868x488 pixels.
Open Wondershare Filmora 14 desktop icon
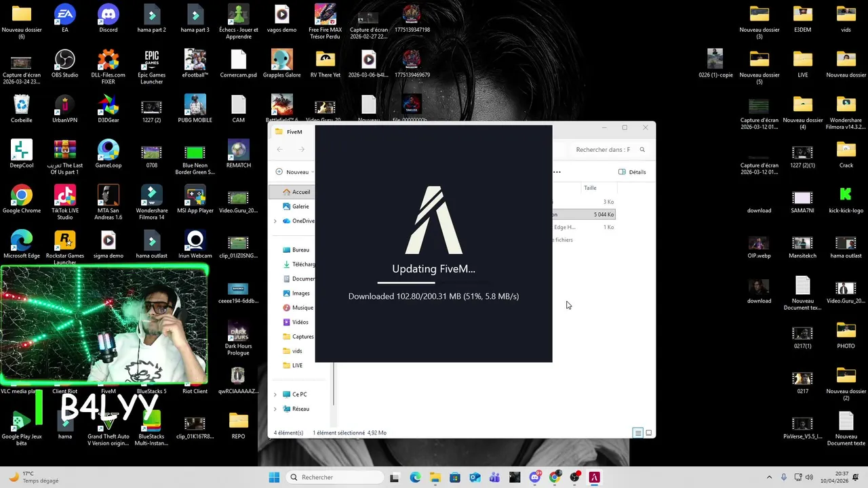(x=152, y=203)
